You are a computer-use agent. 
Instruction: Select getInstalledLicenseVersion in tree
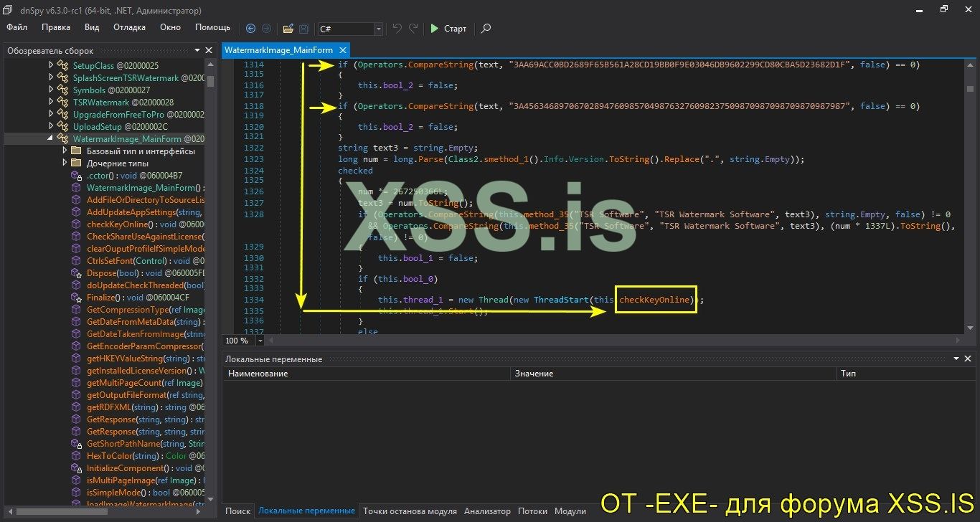145,370
